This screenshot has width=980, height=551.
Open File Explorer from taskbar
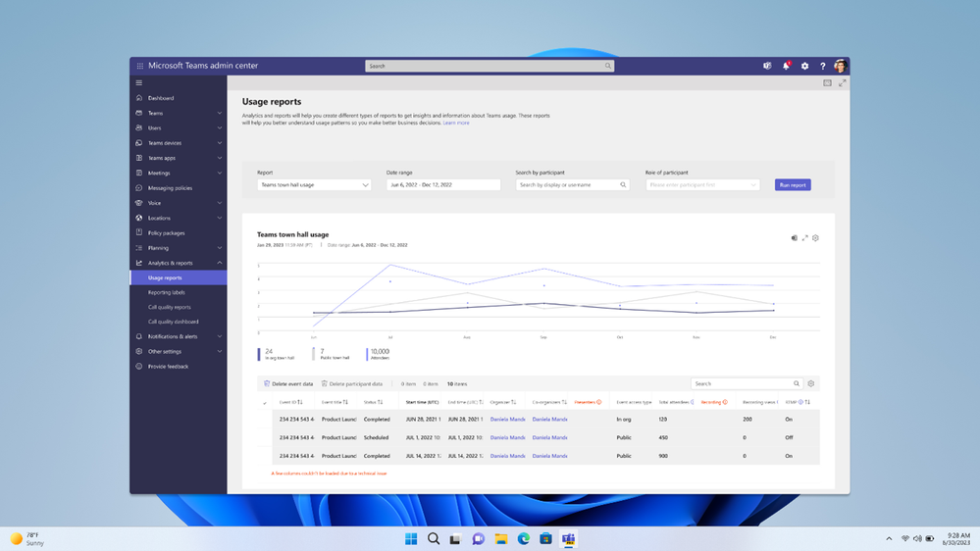pos(501,538)
